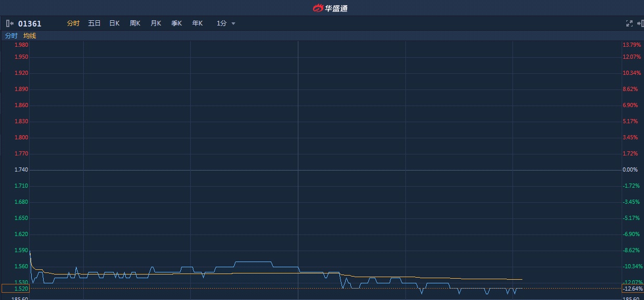Open the 周K weekly candlestick view
This screenshot has height=300, width=644.
coord(135,23)
